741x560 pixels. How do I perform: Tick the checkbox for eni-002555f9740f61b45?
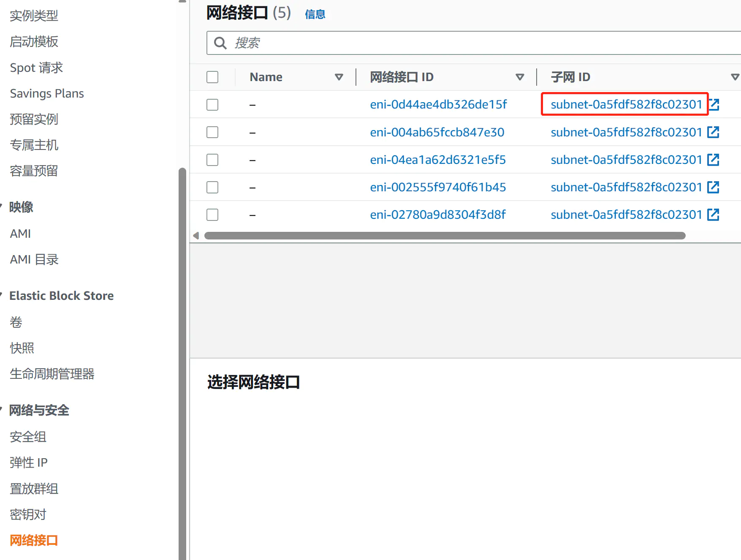pyautogui.click(x=212, y=187)
